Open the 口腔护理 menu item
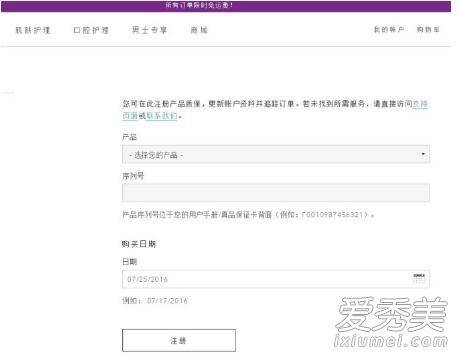462x361 pixels. click(x=91, y=30)
